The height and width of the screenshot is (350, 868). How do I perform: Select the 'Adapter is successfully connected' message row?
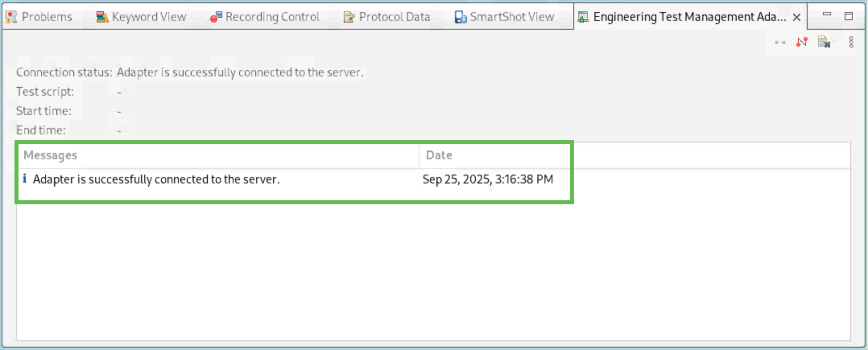point(156,179)
